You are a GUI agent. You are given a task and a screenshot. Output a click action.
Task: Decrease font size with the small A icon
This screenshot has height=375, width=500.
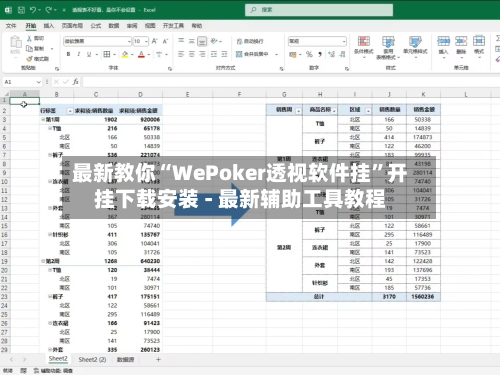(165, 41)
